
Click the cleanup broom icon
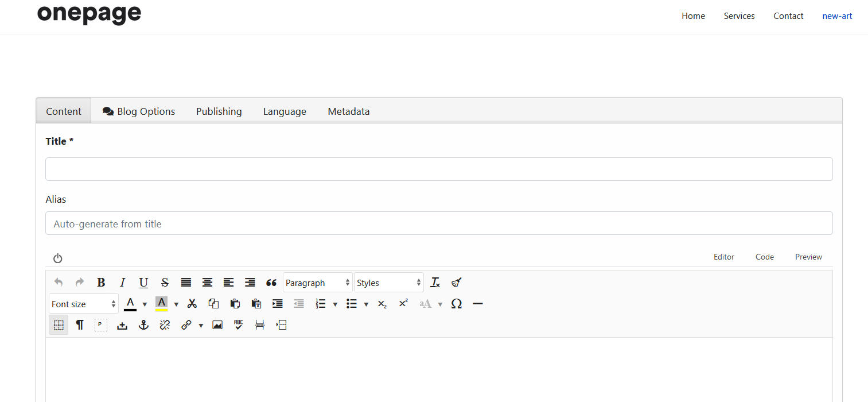click(x=456, y=283)
